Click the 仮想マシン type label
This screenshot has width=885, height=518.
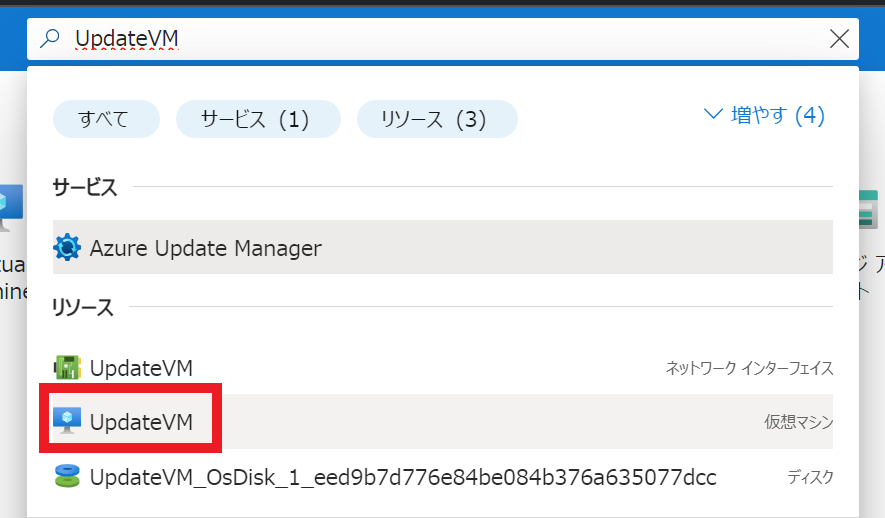[x=798, y=422]
